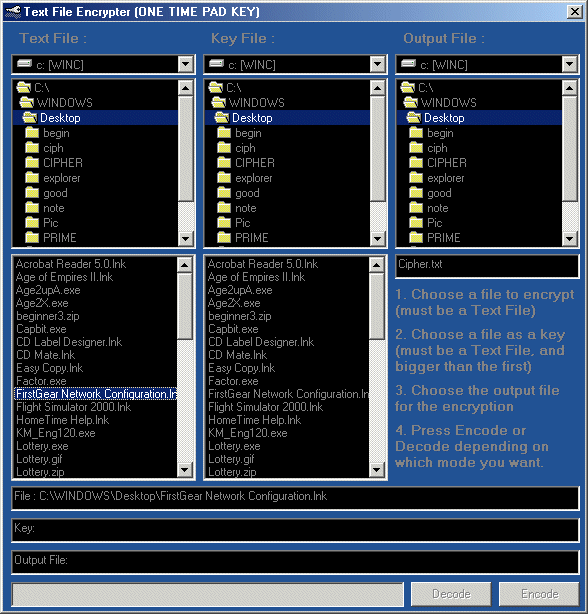Expand the Text File drive dropdown
The height and width of the screenshot is (614, 588).
pos(186,64)
